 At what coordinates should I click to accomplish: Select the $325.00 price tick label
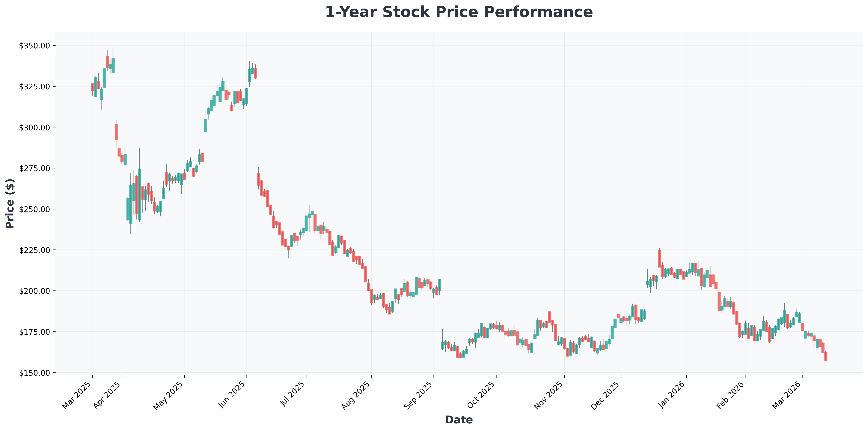point(34,87)
